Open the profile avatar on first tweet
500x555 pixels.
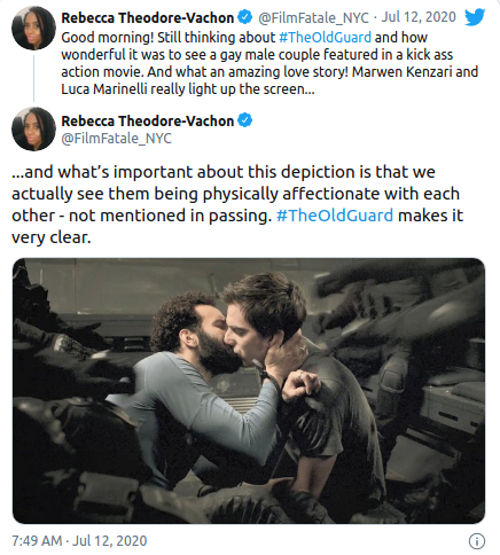click(x=34, y=28)
